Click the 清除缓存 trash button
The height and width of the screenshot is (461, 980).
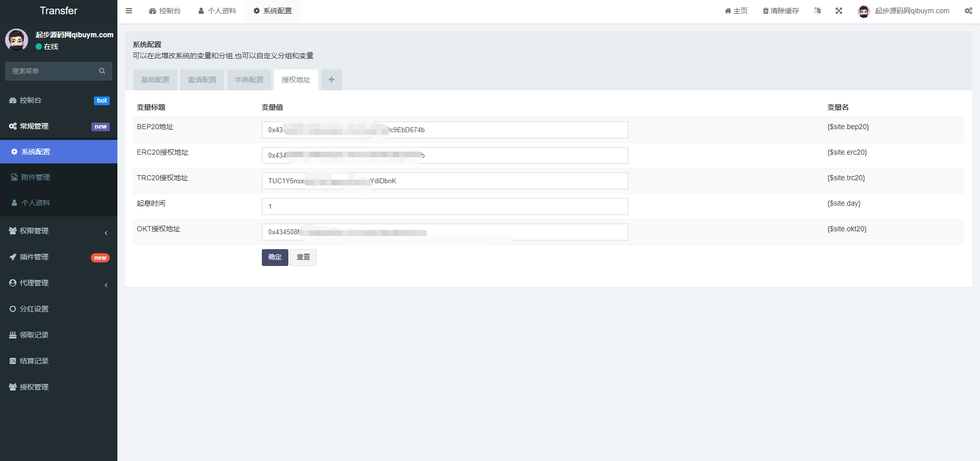click(780, 11)
